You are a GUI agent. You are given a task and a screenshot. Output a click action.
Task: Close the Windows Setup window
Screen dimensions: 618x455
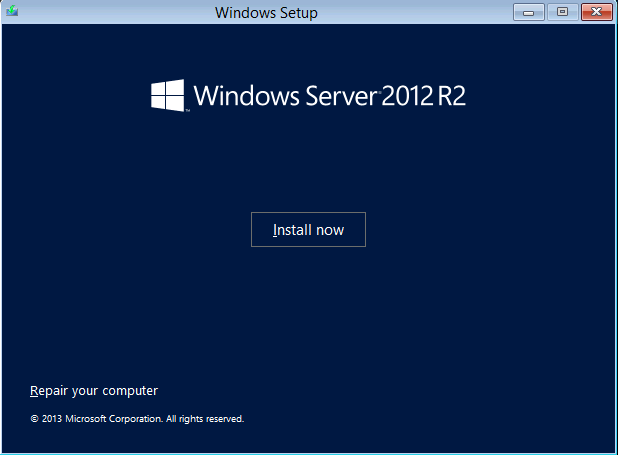[x=596, y=12]
